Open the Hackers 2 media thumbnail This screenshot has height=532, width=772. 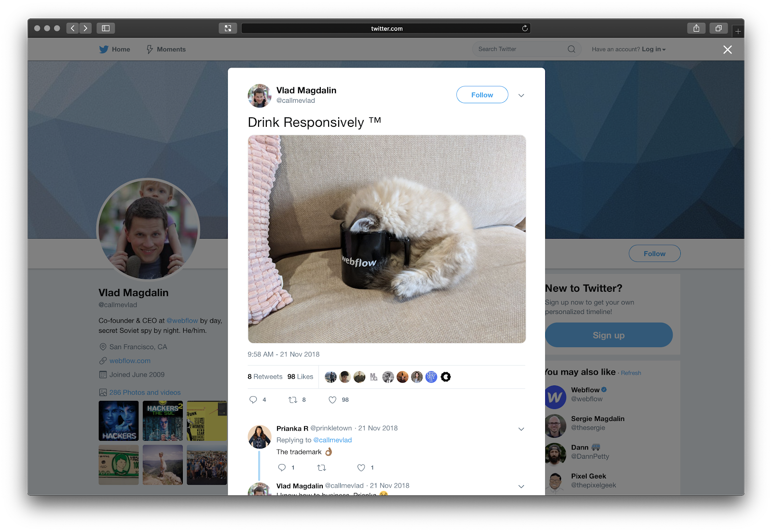coord(163,421)
